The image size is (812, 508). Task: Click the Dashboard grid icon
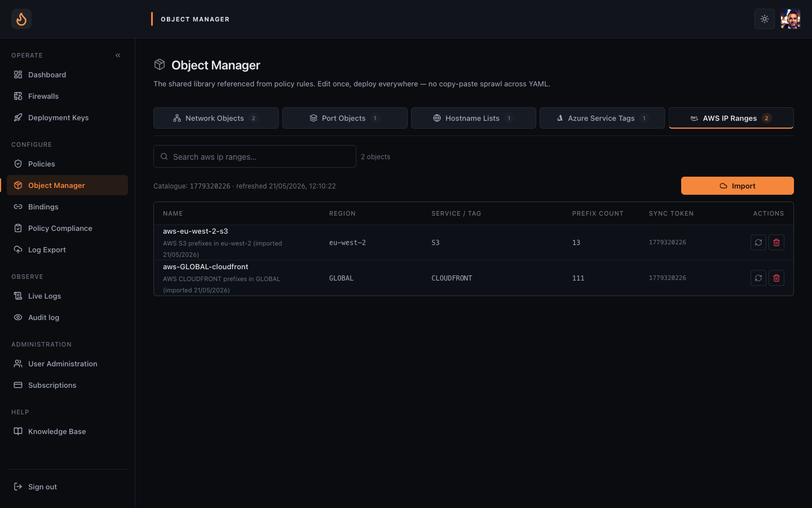tap(18, 75)
